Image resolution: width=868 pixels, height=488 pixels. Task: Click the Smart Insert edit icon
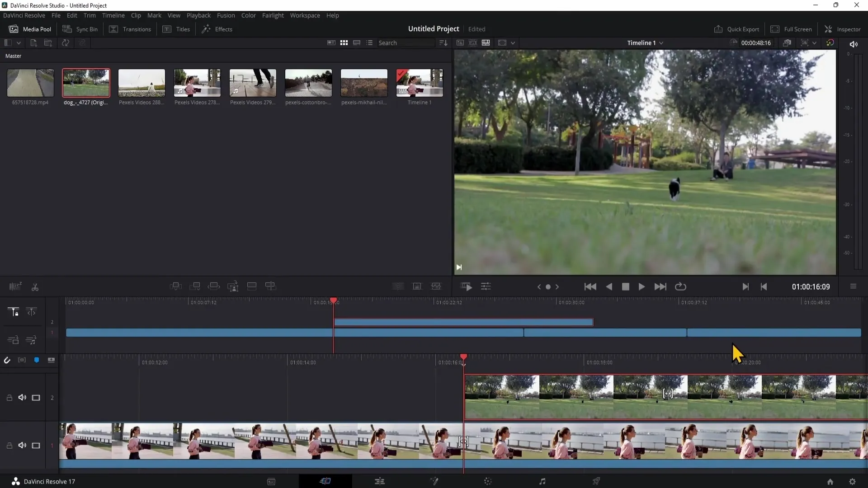(x=176, y=286)
